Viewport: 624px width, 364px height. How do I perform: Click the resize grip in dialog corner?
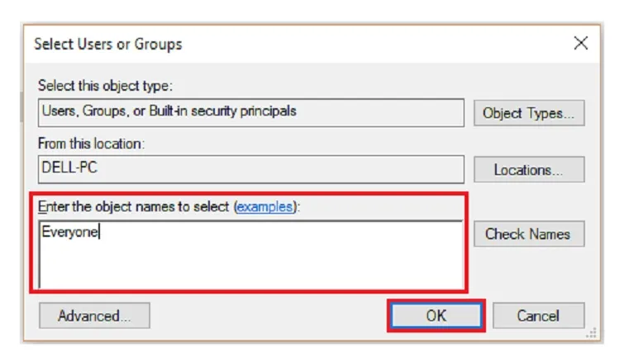591,333
